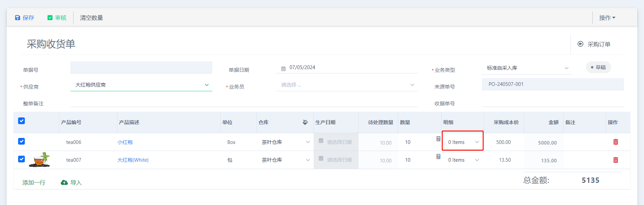Expand the 0 Items detail dropdown for tea006
The height and width of the screenshot is (205, 644).
coord(463,142)
